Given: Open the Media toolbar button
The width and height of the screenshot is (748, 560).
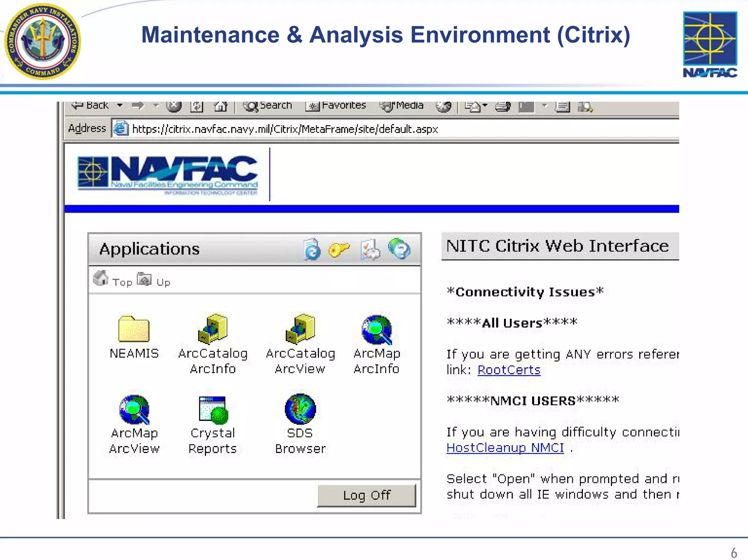Looking at the screenshot, I should [401, 106].
